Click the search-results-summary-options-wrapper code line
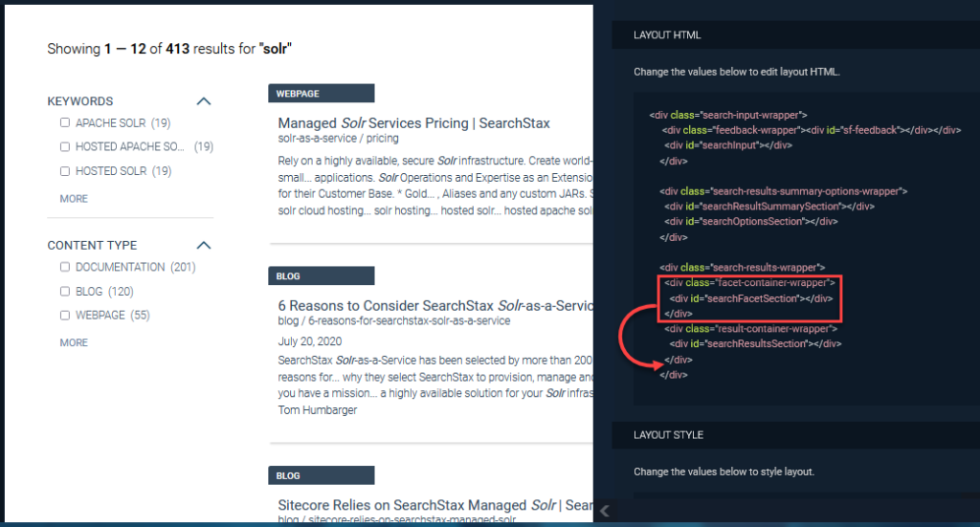This screenshot has height=527, width=980. point(783,191)
